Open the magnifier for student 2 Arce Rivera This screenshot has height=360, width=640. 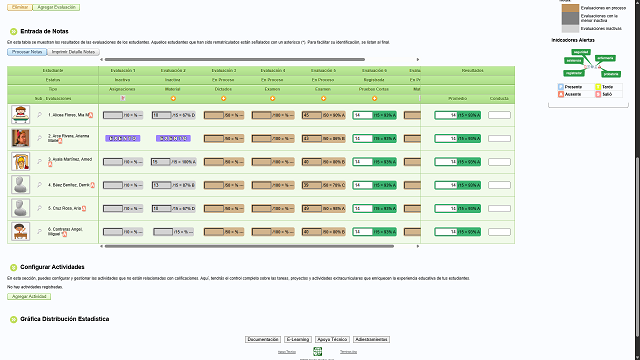pos(40,138)
